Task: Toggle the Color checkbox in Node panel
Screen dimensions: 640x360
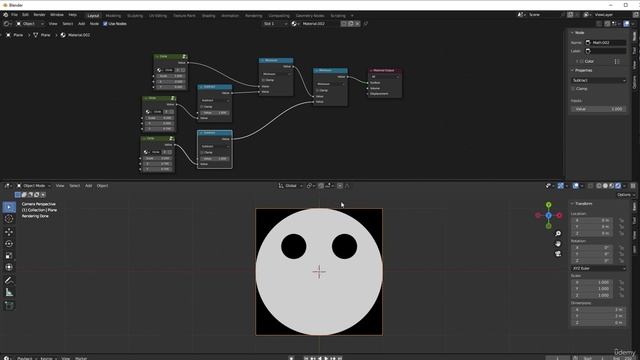Action: [582, 61]
